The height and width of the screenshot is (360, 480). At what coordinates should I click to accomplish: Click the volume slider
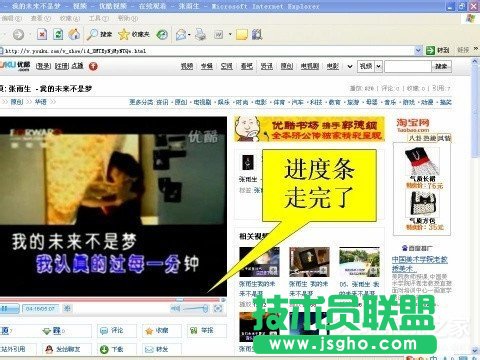tap(195, 309)
